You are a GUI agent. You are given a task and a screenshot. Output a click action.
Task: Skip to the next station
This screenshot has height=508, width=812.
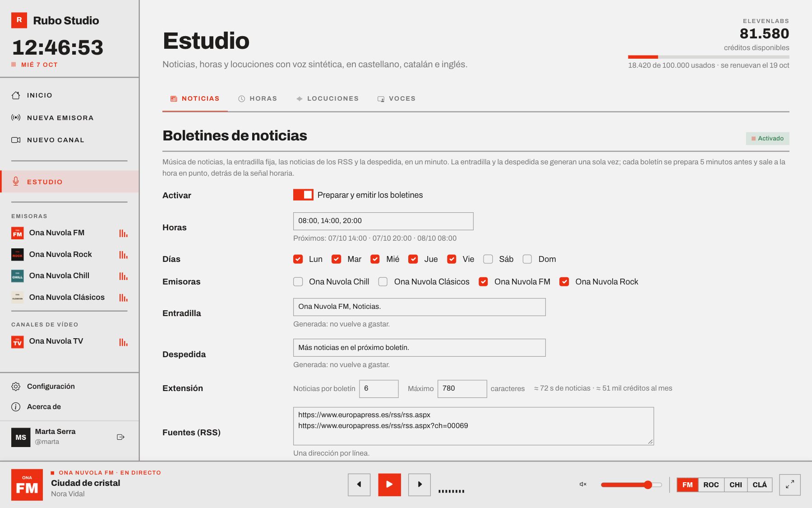coord(420,485)
